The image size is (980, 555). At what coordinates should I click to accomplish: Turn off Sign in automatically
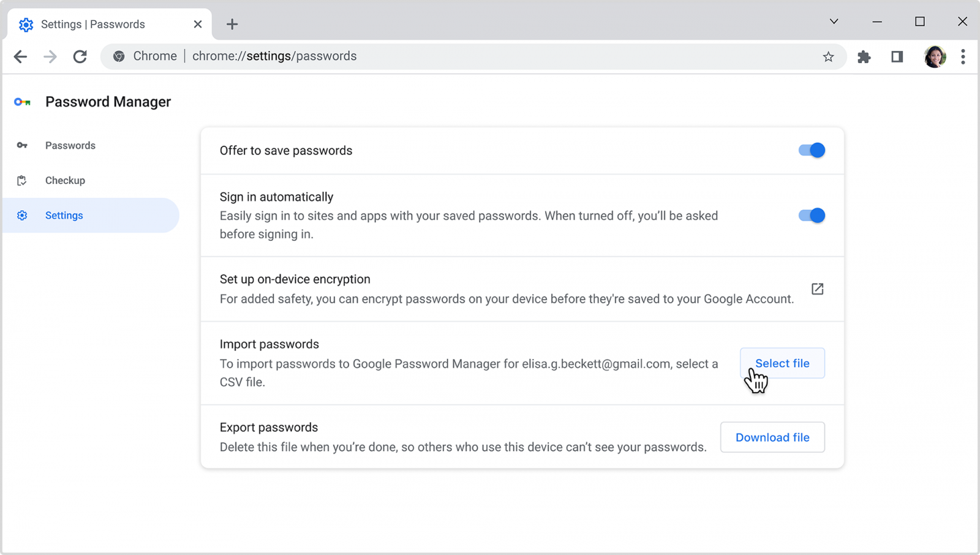tap(811, 215)
